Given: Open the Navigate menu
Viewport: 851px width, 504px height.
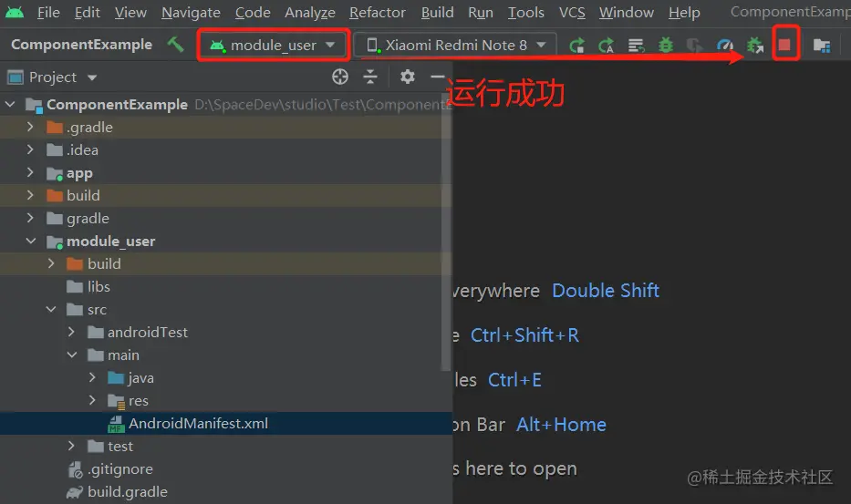Looking at the screenshot, I should click(191, 12).
